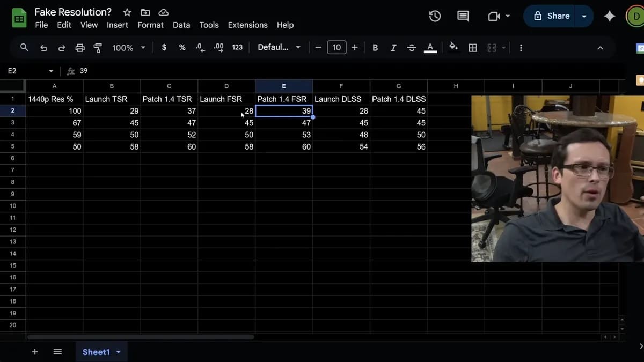Viewport: 644px width, 362px height.
Task: Click the Gemini sparkle icon
Action: pyautogui.click(x=610, y=16)
